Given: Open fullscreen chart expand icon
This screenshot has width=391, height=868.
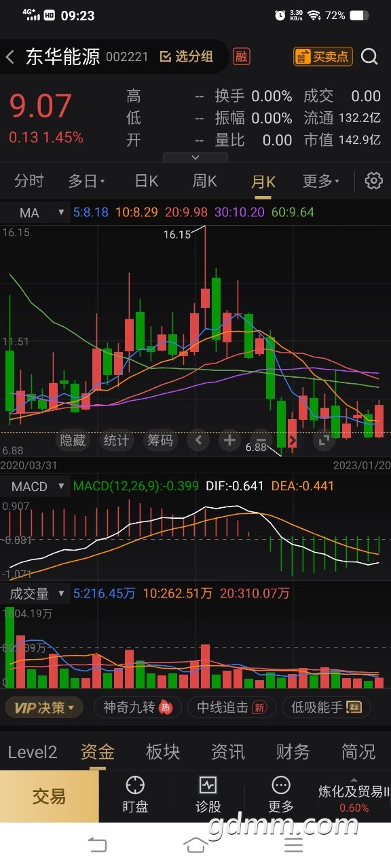Looking at the screenshot, I should click(x=323, y=440).
